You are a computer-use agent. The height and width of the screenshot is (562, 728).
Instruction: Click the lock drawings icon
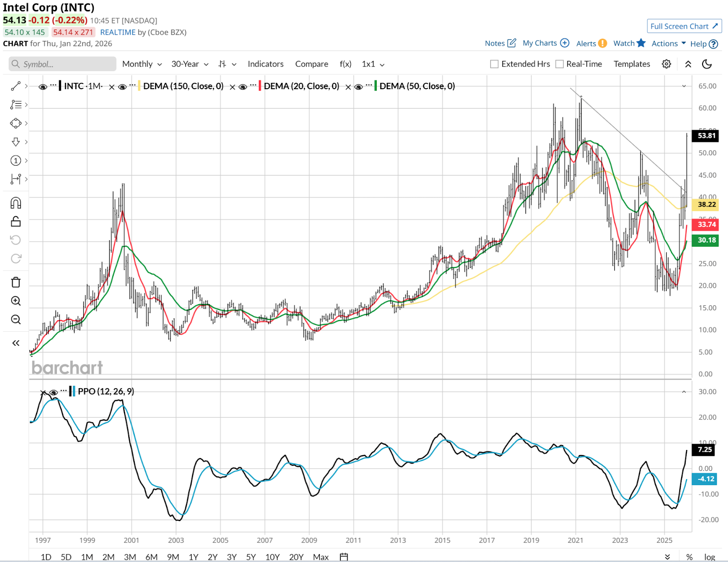(16, 222)
